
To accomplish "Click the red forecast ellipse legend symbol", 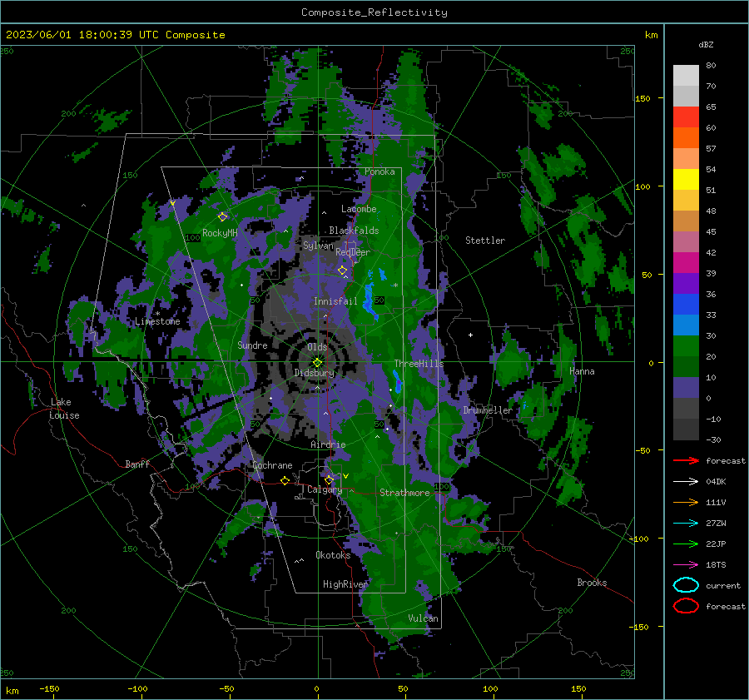I will (x=686, y=606).
